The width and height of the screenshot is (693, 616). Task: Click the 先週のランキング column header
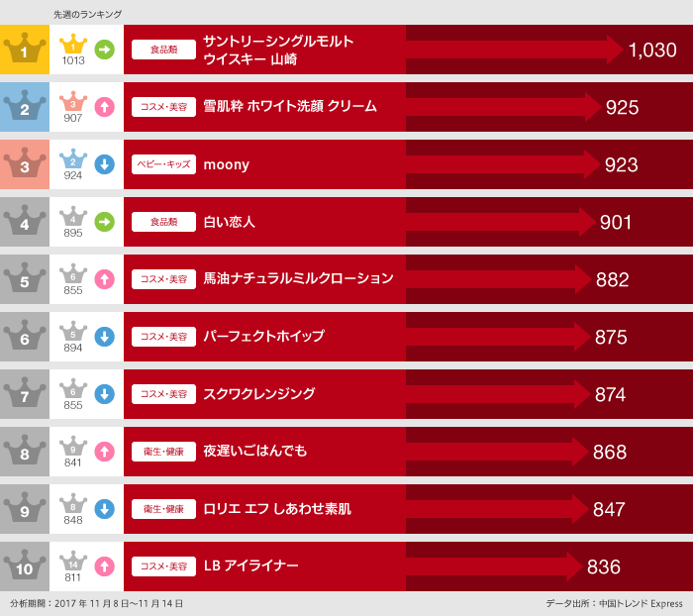(x=88, y=15)
